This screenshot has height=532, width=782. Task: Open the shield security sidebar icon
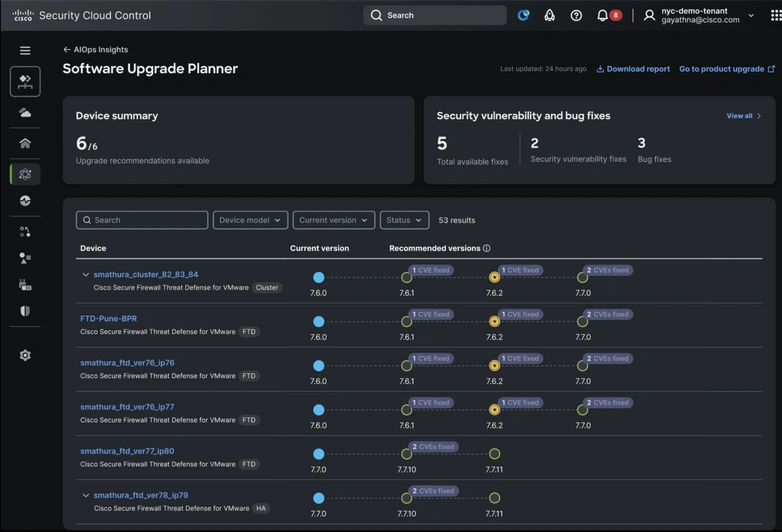point(25,311)
